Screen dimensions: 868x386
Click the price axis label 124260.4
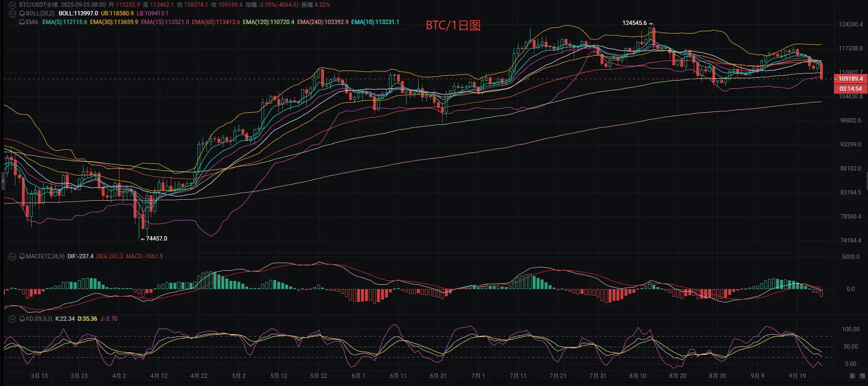tap(851, 24)
